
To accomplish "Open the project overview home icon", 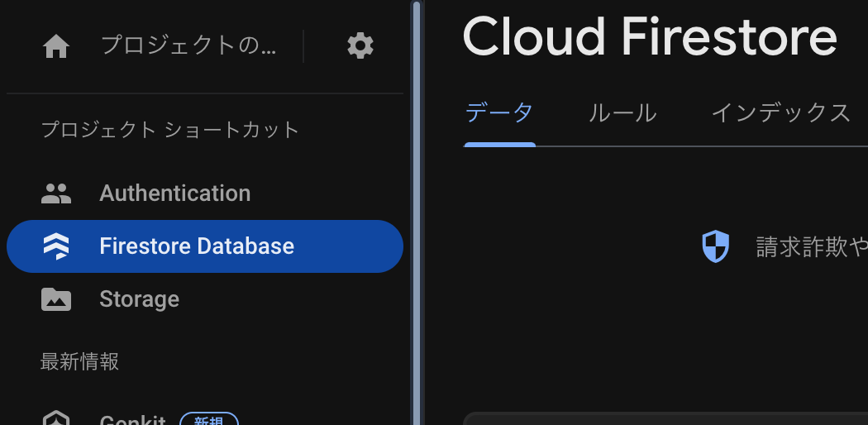I will 56,46.
